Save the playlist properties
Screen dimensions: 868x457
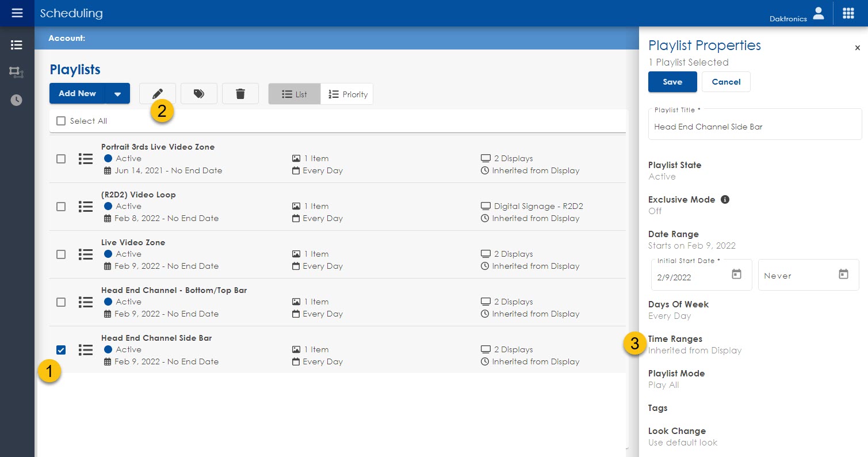pyautogui.click(x=672, y=82)
